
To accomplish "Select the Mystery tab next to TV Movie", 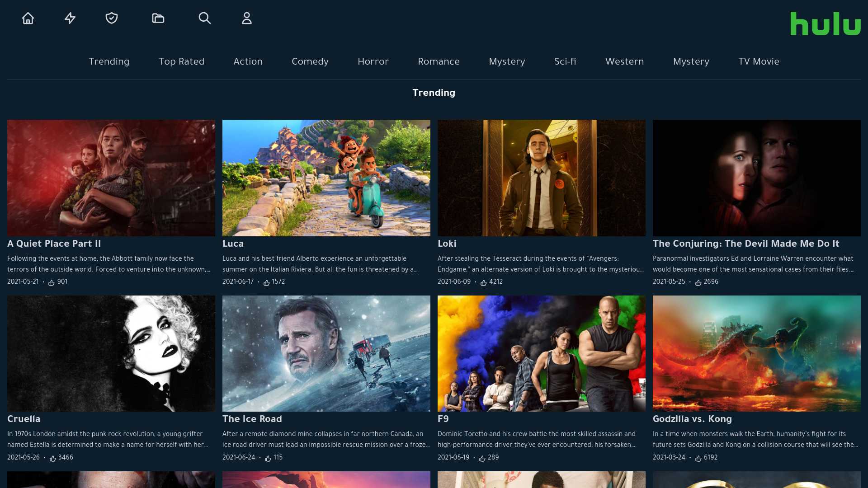I will tap(691, 61).
